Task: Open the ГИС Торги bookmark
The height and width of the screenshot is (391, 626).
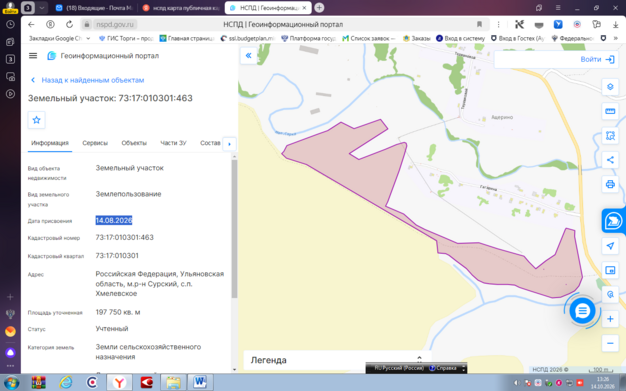Action: [x=126, y=38]
